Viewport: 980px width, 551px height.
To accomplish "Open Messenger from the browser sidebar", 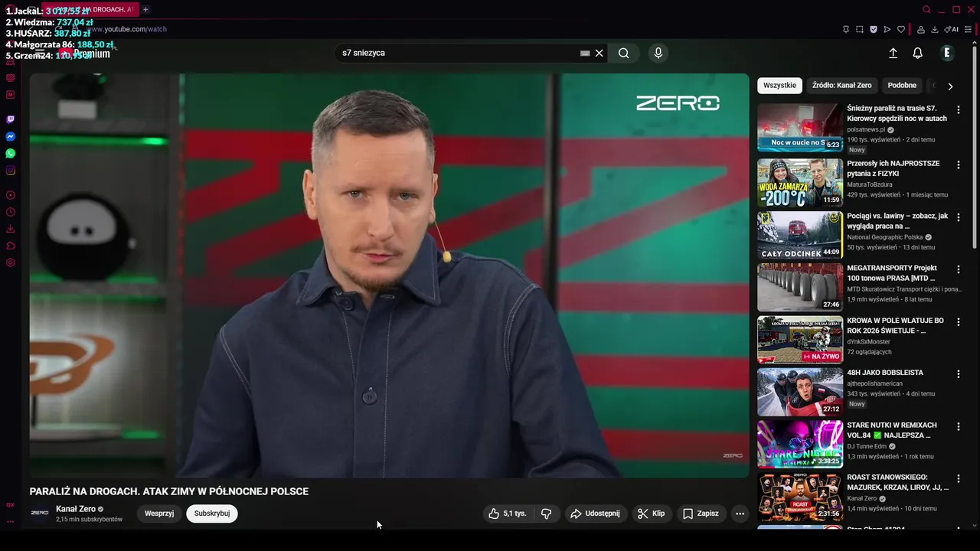I will 11,136.
